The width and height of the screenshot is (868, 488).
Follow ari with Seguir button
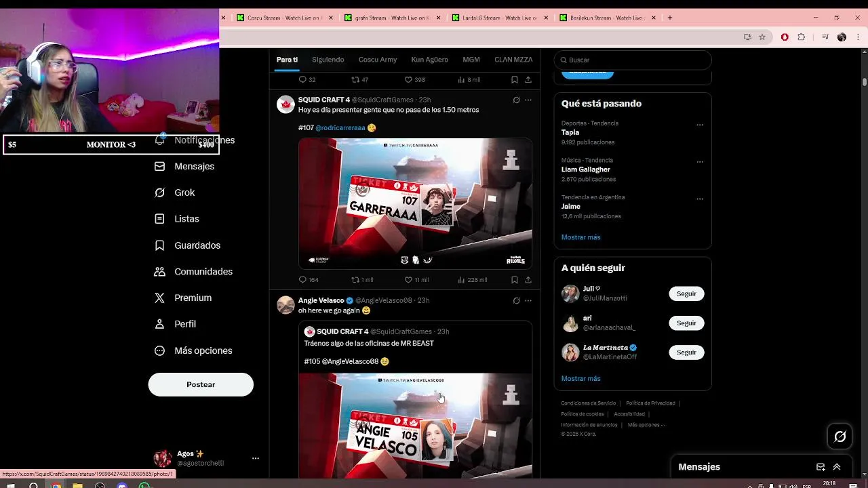[686, 323]
